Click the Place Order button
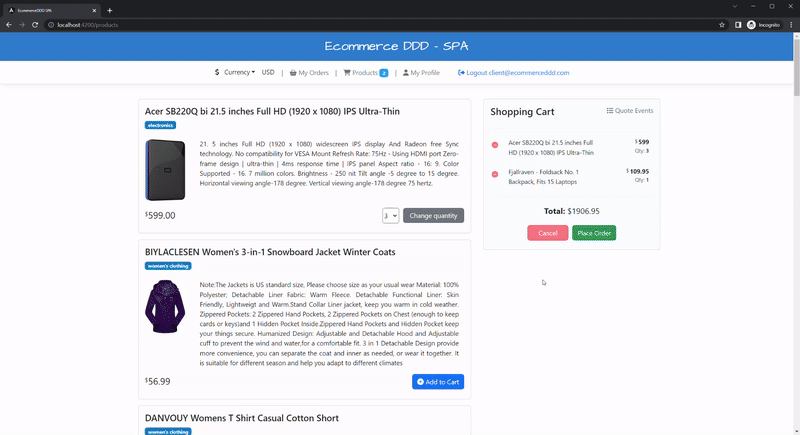Viewport: 800px width, 435px height. point(594,233)
